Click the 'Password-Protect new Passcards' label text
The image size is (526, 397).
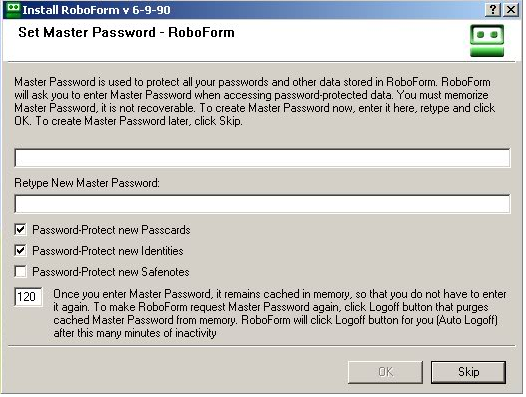pyautogui.click(x=111, y=230)
